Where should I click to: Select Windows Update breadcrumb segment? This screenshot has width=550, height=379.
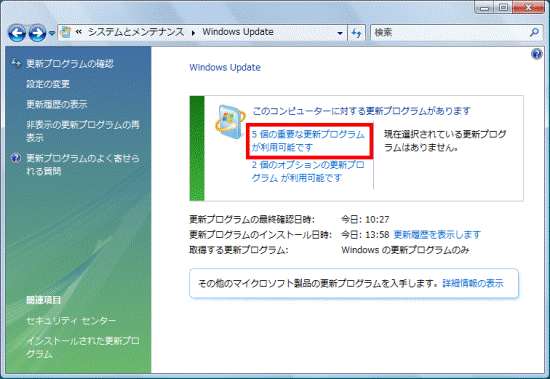coord(238,32)
